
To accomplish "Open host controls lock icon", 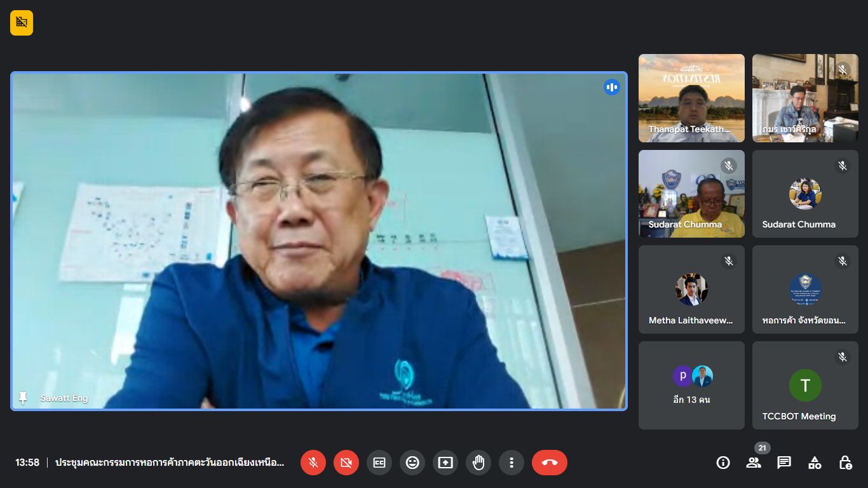I will click(x=845, y=463).
